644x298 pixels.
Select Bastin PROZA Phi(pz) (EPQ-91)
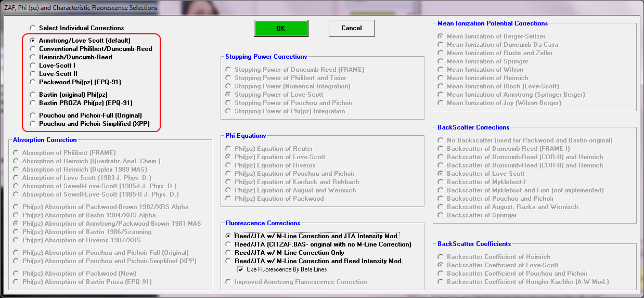point(33,103)
